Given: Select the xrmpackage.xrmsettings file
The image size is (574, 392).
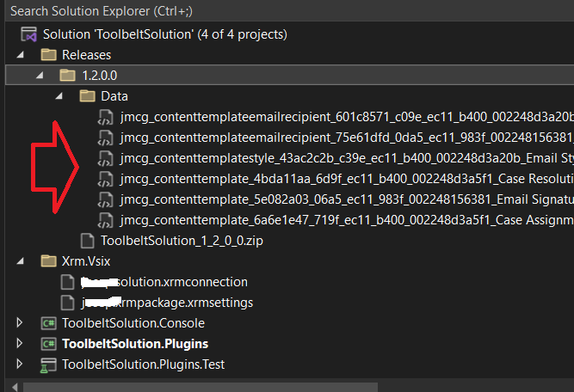Looking at the screenshot, I should coord(164,303).
